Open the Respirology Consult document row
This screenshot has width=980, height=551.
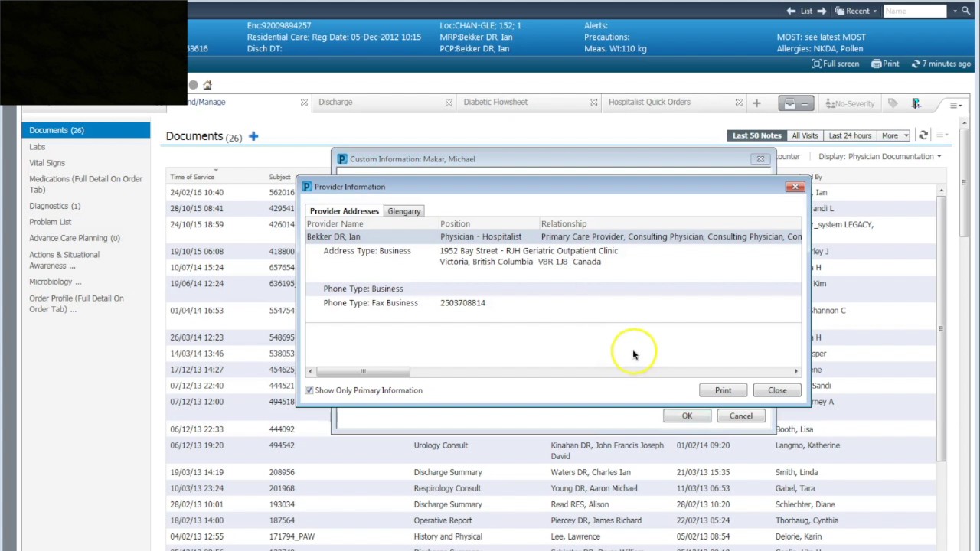pos(553,488)
